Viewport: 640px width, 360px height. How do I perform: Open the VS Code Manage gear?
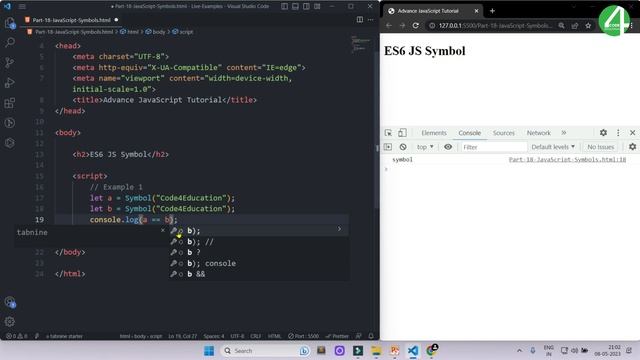[x=10, y=322]
